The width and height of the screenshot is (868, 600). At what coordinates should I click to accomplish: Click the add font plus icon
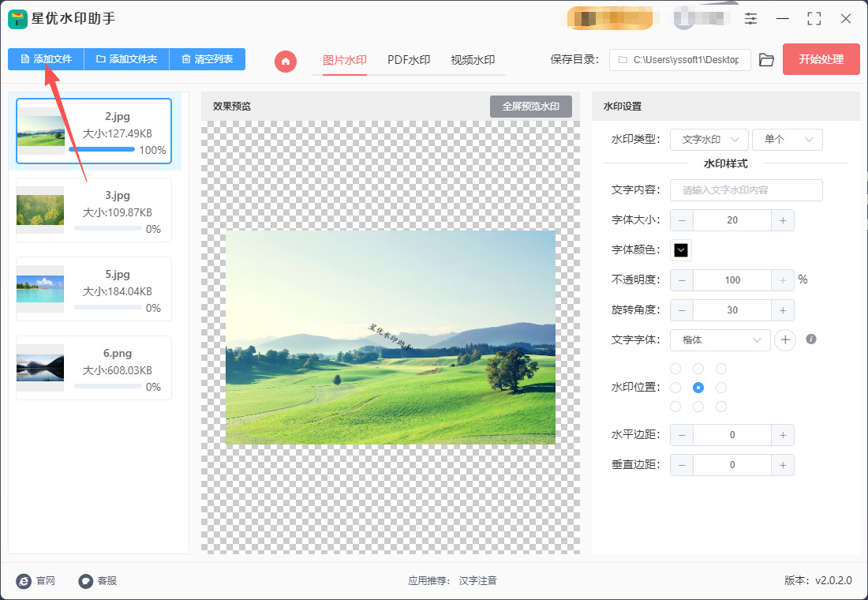[x=784, y=339]
